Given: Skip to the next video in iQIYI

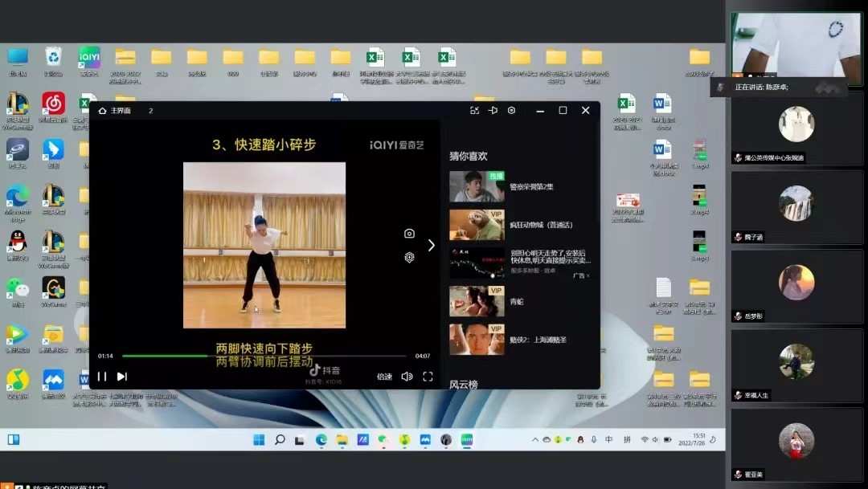Looking at the screenshot, I should [122, 377].
